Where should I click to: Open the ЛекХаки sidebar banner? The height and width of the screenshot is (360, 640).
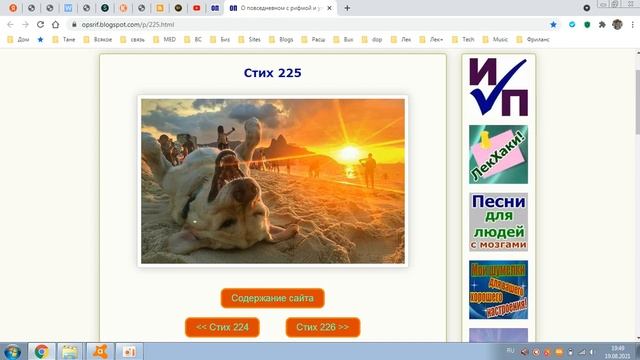pos(498,154)
